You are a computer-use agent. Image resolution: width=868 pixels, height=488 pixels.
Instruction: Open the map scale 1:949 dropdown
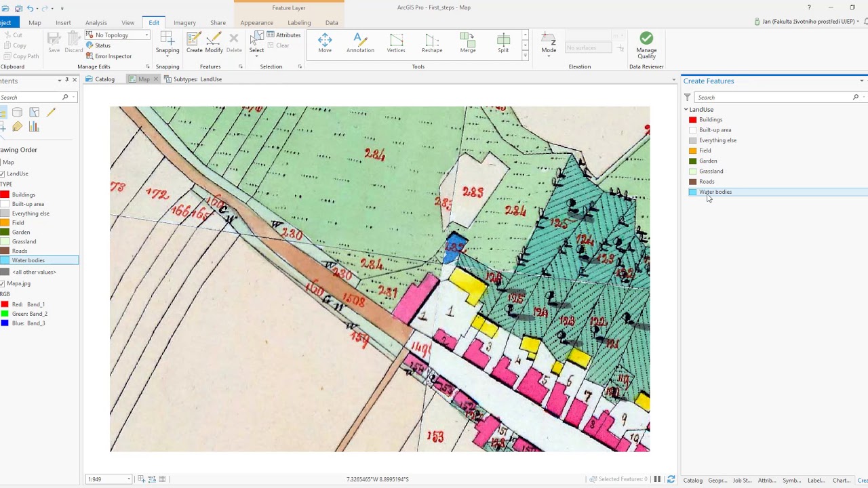tap(129, 479)
